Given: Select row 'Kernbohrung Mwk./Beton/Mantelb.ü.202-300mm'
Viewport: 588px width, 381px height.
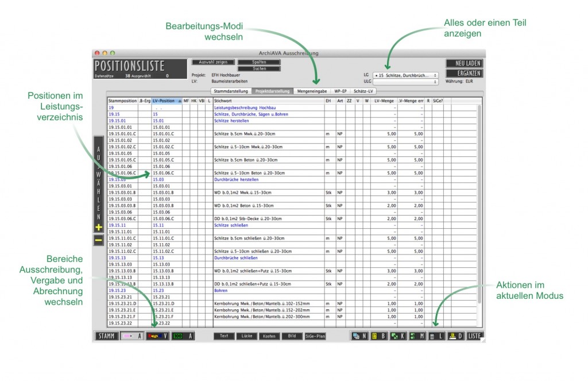Looking at the screenshot, I should click(x=292, y=317).
